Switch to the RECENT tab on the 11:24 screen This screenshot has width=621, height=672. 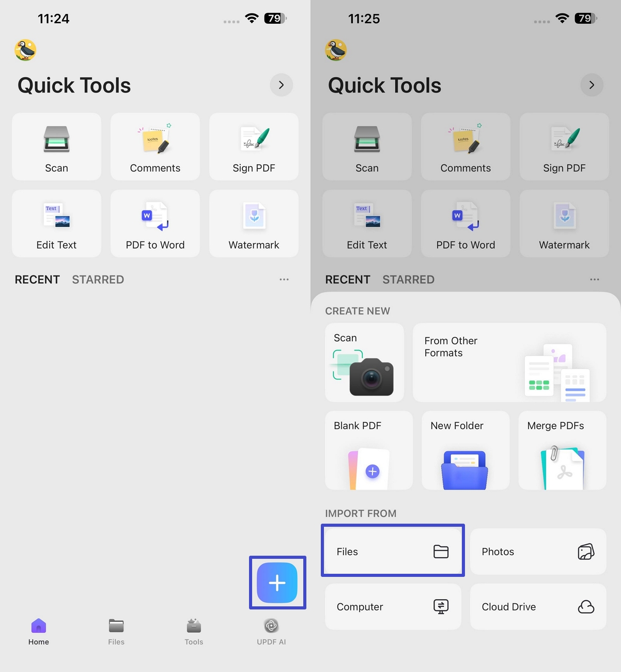click(x=37, y=280)
